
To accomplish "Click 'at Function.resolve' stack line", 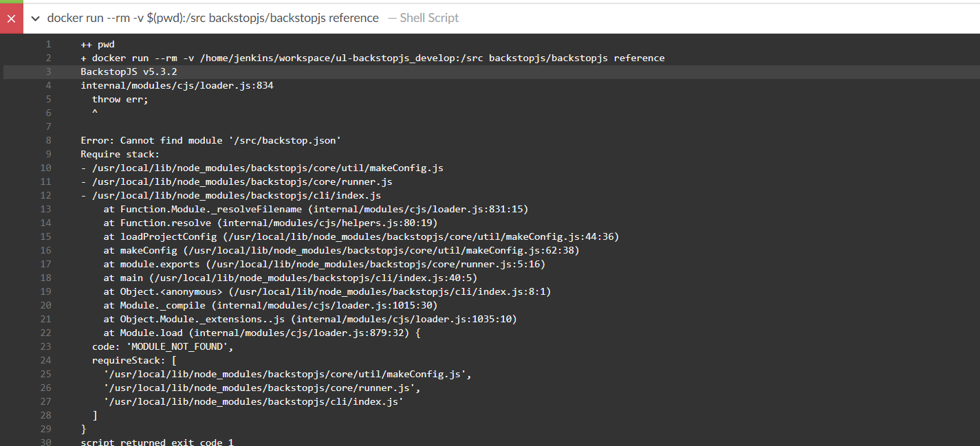I will [x=270, y=223].
